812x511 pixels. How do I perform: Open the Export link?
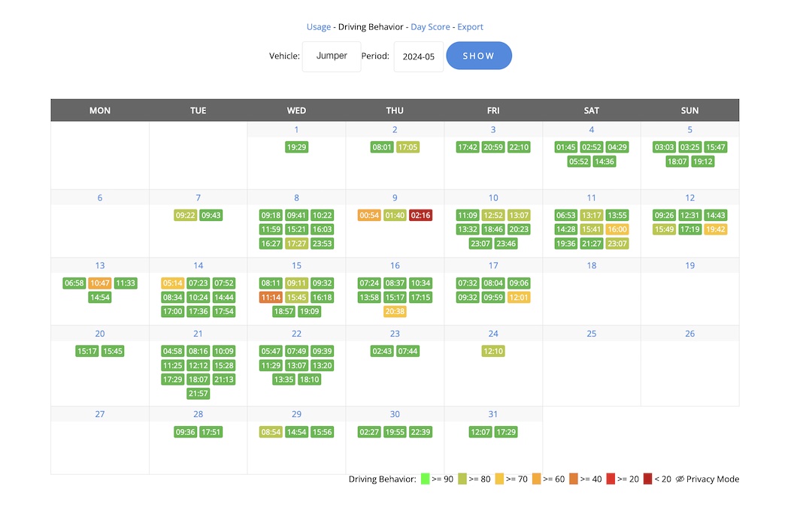coord(471,27)
